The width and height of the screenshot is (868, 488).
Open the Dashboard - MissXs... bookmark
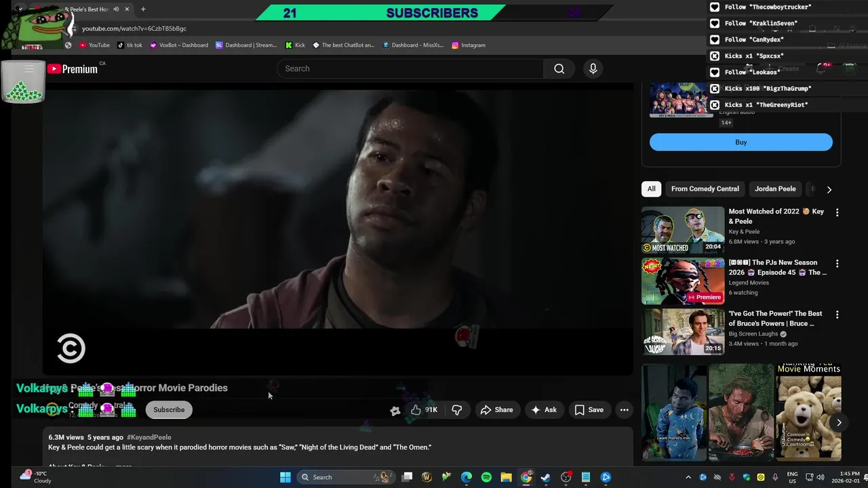coord(413,45)
